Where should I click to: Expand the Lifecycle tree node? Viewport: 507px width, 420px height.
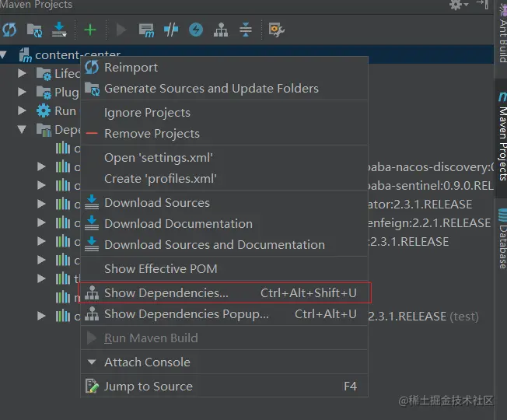coord(22,73)
